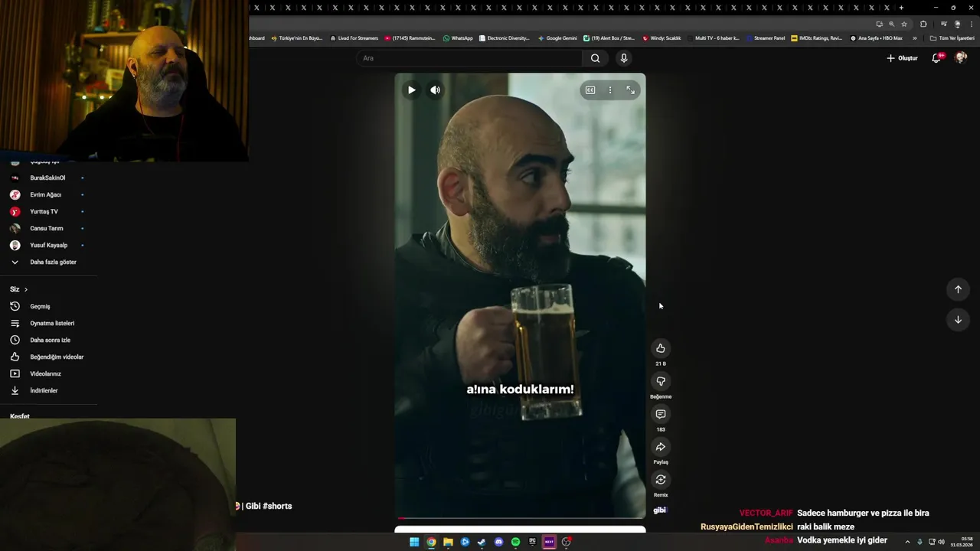The height and width of the screenshot is (551, 980).
Task: Open Yurttaş TV subscription channel
Action: (x=48, y=211)
